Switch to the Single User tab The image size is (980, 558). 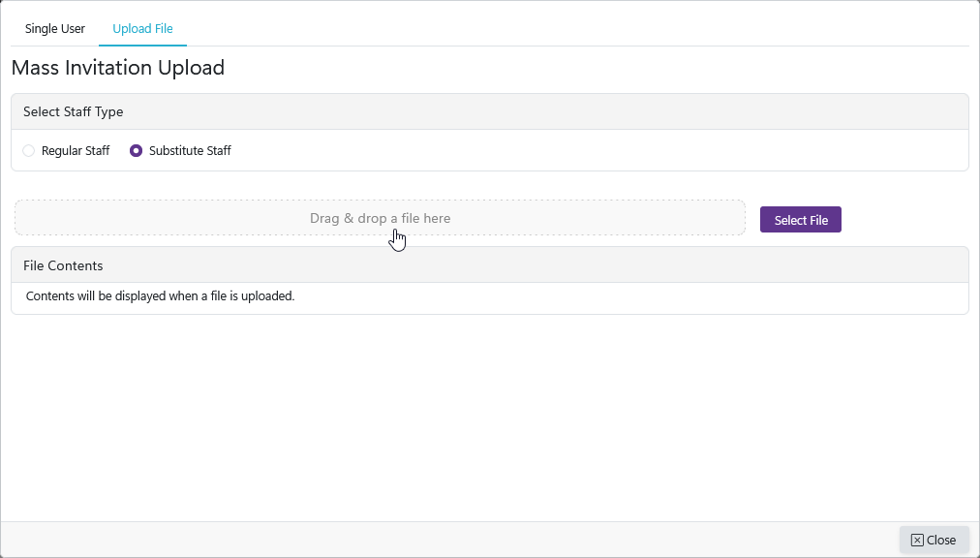(x=55, y=28)
